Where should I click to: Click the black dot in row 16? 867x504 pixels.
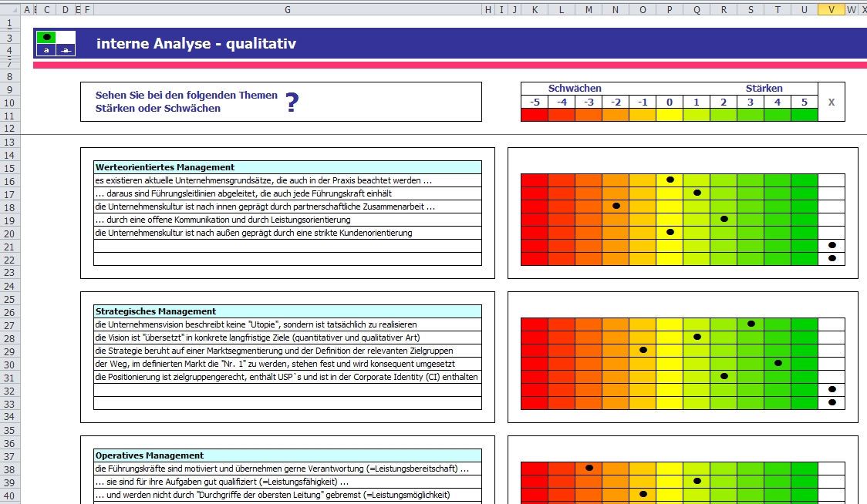[x=670, y=180]
